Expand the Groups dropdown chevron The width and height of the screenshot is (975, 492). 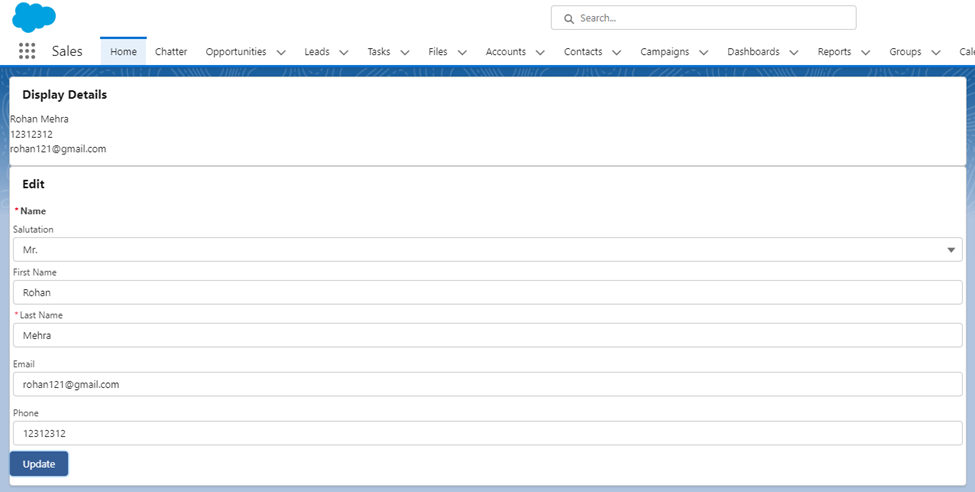(x=936, y=52)
